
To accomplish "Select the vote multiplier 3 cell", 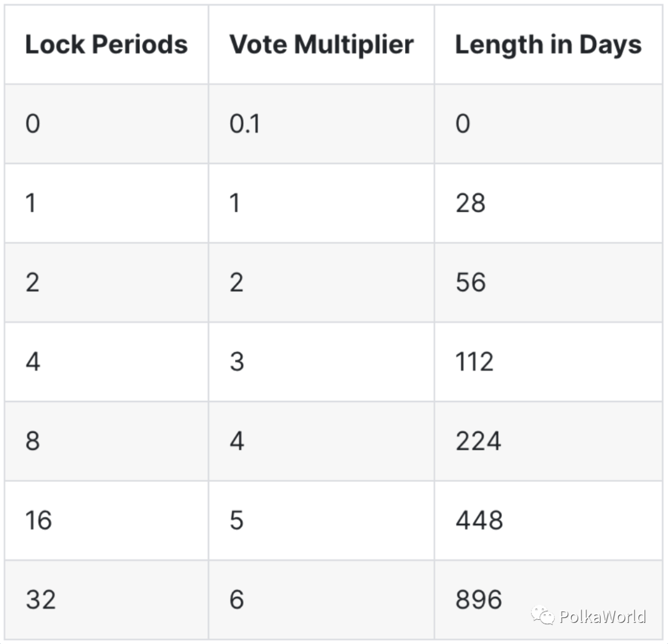I will pyautogui.click(x=237, y=362).
